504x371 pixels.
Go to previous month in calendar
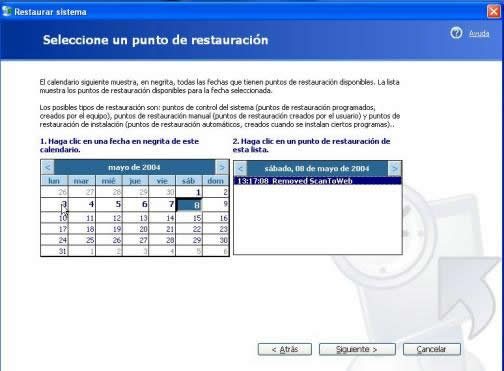coord(47,167)
